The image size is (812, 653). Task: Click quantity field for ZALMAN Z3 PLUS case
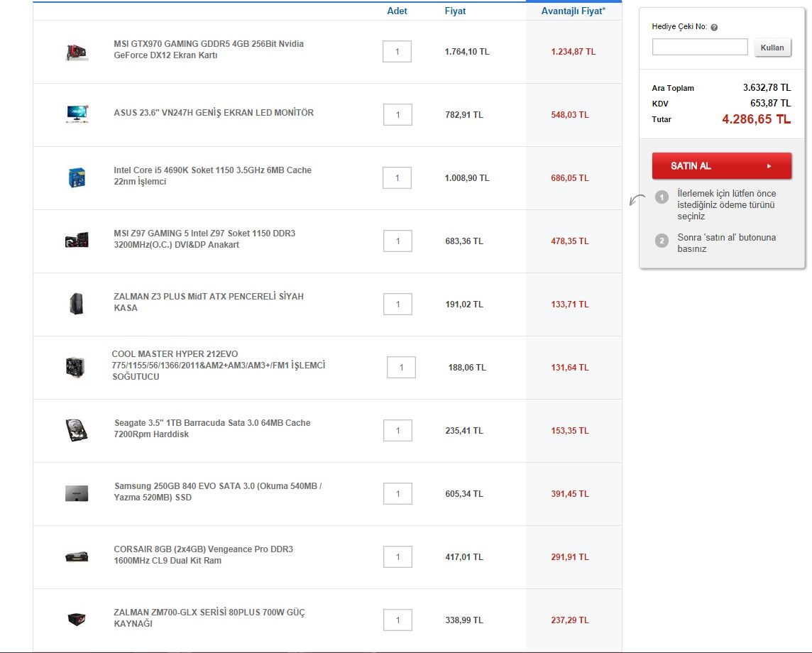click(x=397, y=304)
